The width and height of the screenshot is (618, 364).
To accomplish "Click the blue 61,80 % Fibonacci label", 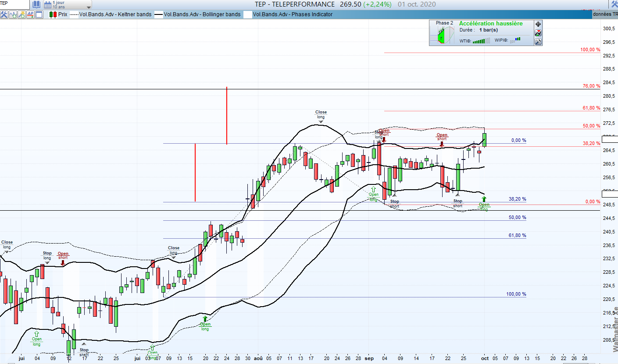I will point(518,236).
